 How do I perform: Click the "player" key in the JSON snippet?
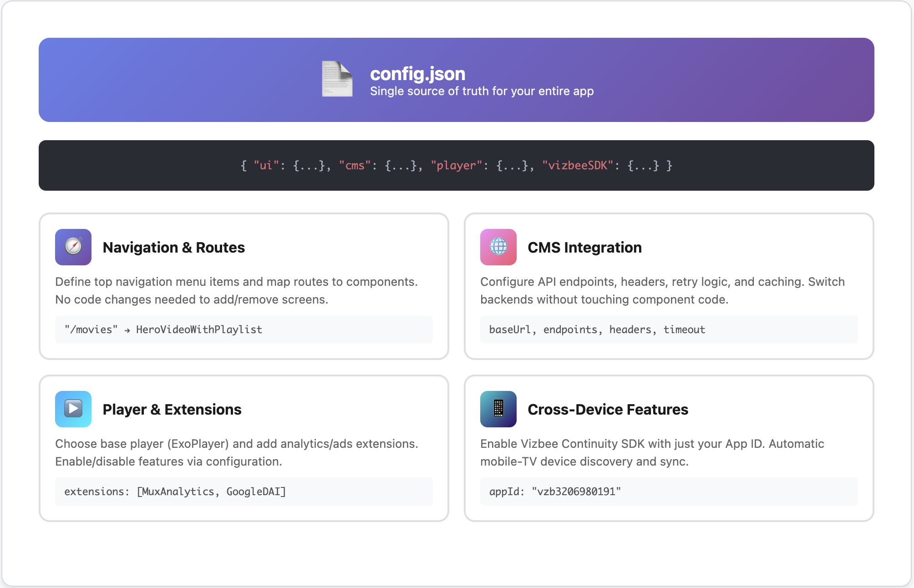[456, 165]
